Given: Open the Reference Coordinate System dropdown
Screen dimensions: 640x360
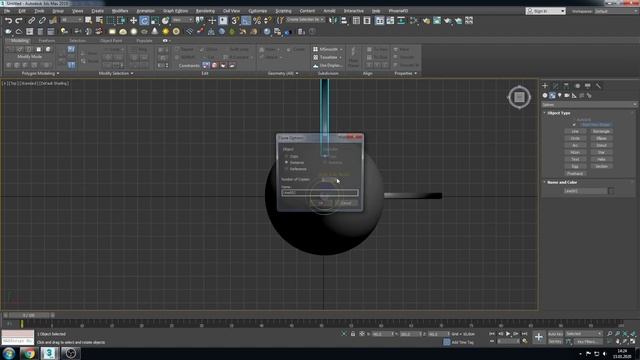Looking at the screenshot, I should [x=182, y=20].
